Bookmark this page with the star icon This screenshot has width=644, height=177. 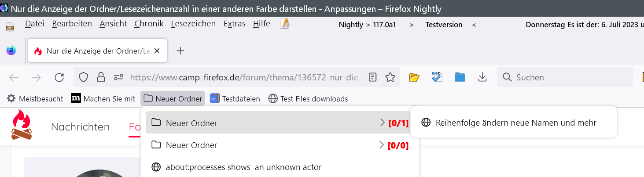pos(390,78)
